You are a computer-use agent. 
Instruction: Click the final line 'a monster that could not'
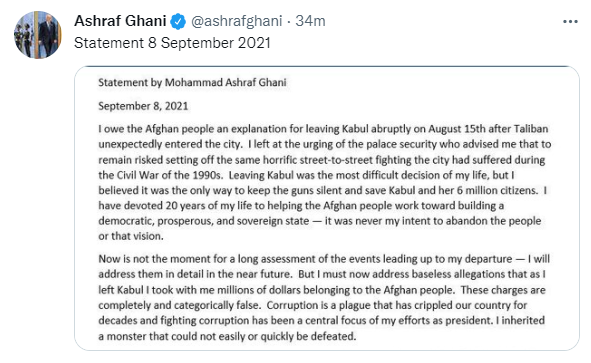[227, 336]
